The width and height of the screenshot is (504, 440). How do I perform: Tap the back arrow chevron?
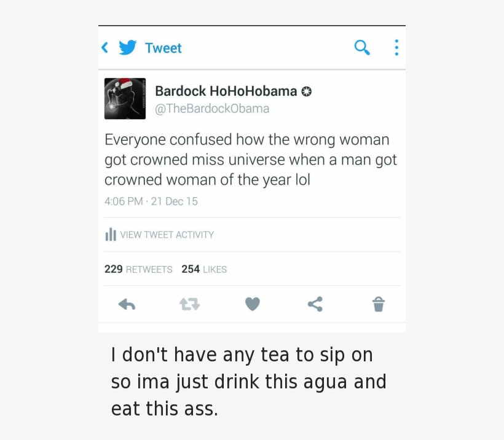tap(105, 47)
